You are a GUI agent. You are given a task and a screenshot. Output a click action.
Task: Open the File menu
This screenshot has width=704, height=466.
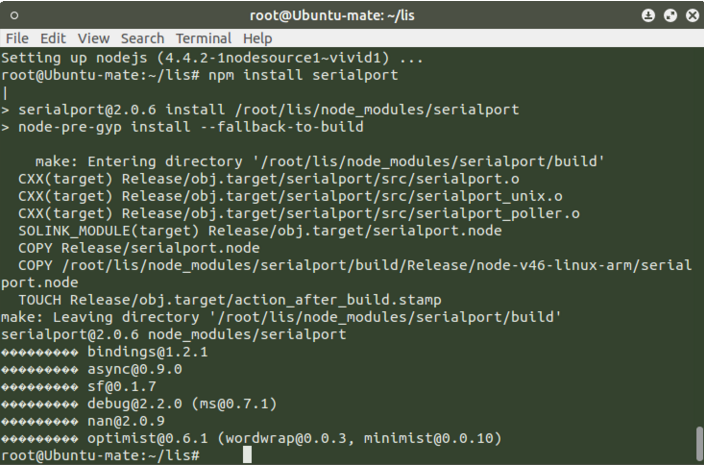pos(17,39)
